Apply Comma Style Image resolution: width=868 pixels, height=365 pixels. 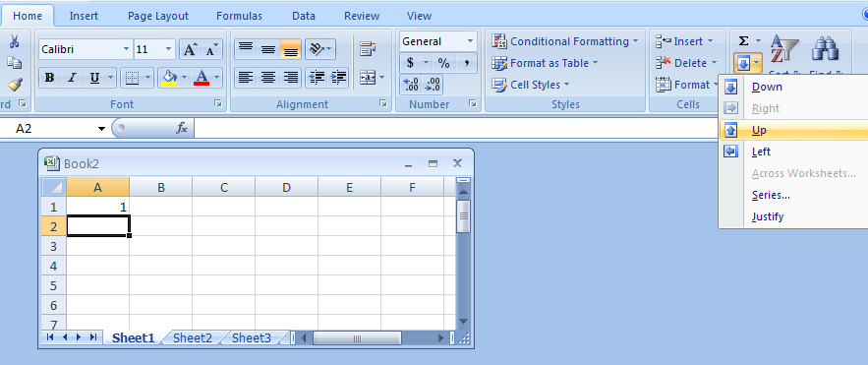coord(466,63)
